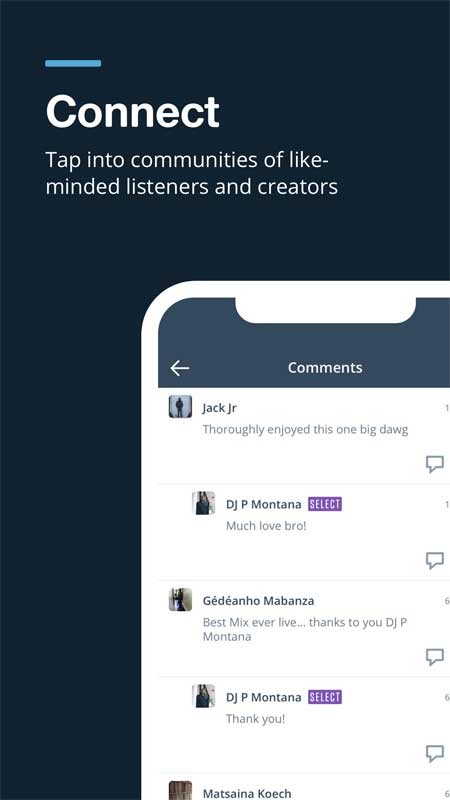Open Gédéanho Mabanza's avatar picture
Screen dimensions: 450x800
[x=181, y=599]
